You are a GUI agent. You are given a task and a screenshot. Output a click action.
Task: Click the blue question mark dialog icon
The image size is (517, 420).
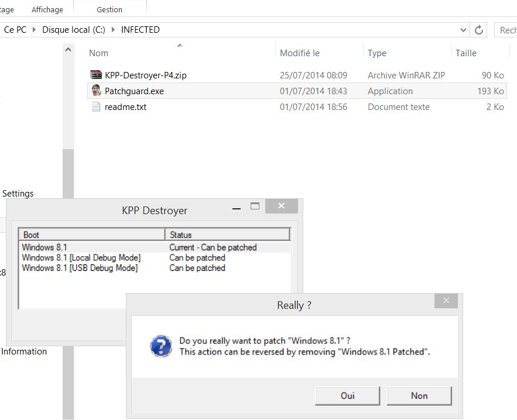click(x=160, y=346)
